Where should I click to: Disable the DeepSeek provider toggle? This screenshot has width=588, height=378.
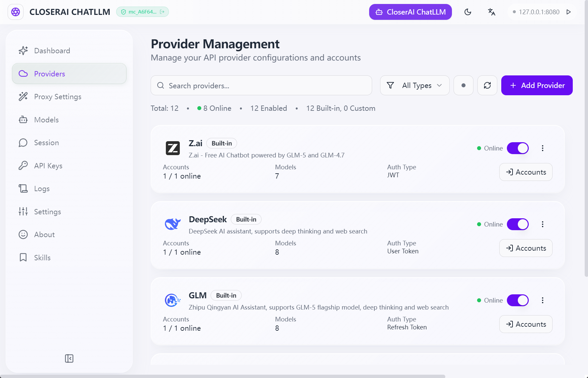tap(518, 224)
